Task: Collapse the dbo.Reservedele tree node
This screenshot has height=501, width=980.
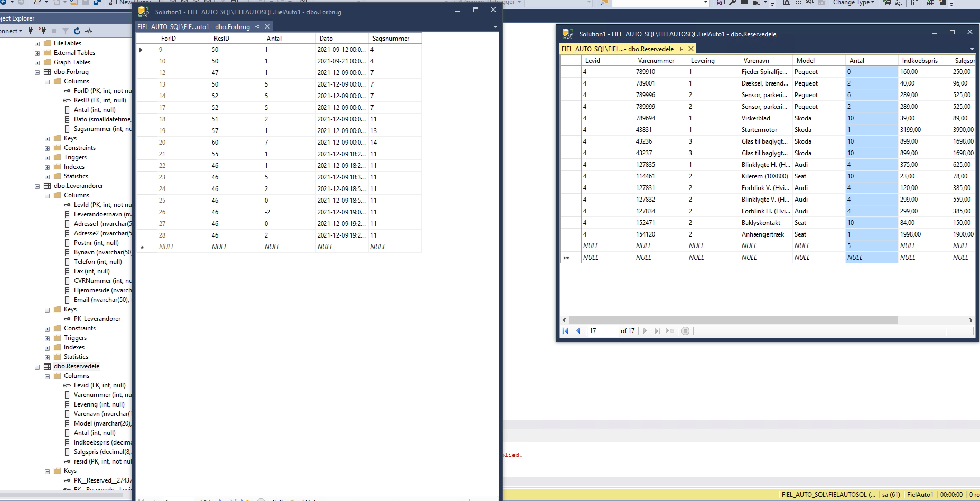Action: tap(37, 367)
